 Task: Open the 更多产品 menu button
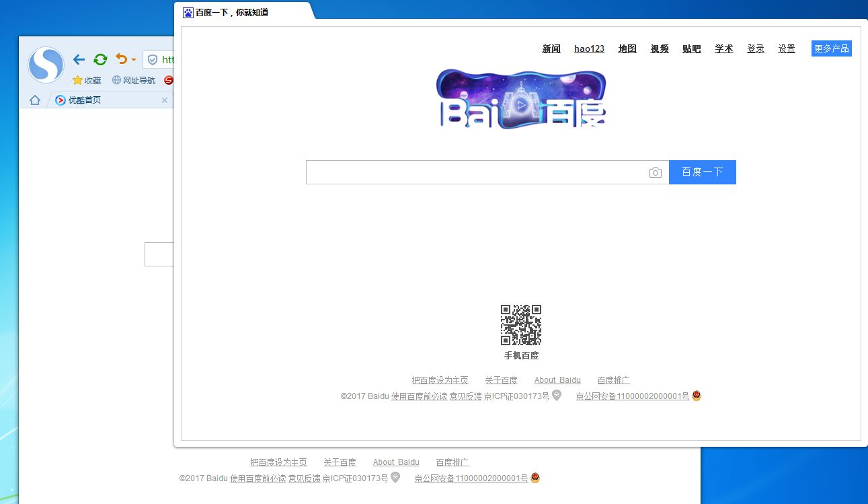(831, 48)
